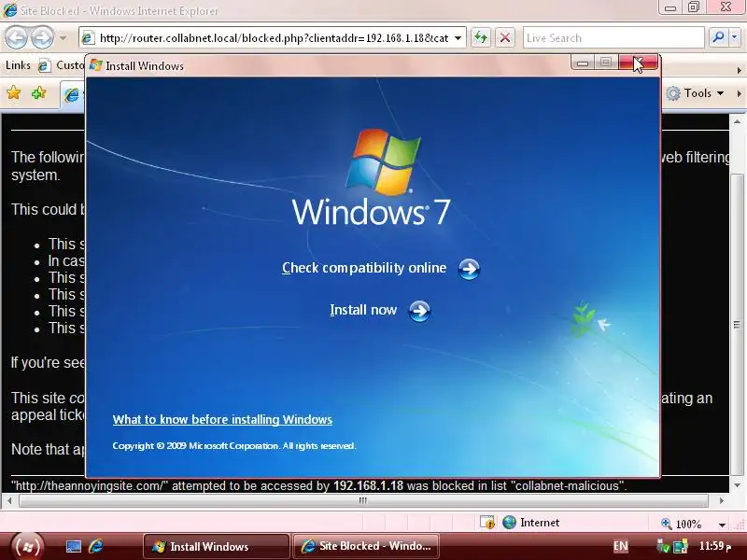
Task: Open the Customize Links favorite item
Action: click(x=62, y=65)
